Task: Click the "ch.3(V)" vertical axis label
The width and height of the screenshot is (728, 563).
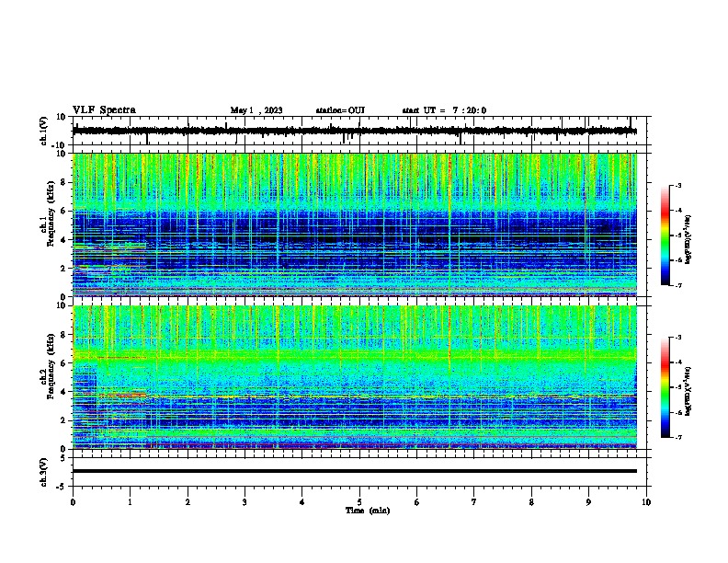Action: point(44,472)
